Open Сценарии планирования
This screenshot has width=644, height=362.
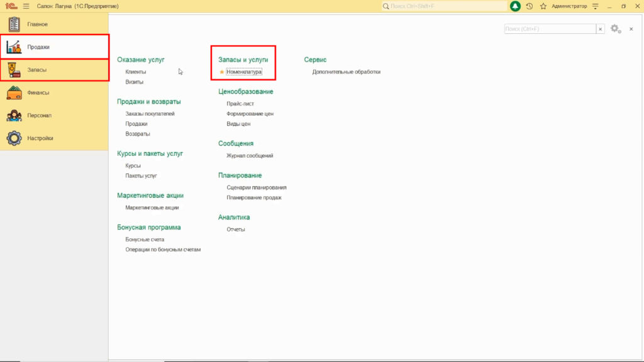[257, 187]
